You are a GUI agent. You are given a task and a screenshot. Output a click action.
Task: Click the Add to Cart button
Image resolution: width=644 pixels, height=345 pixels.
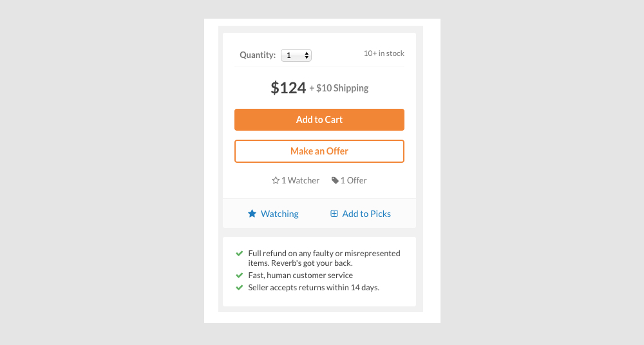pos(319,120)
